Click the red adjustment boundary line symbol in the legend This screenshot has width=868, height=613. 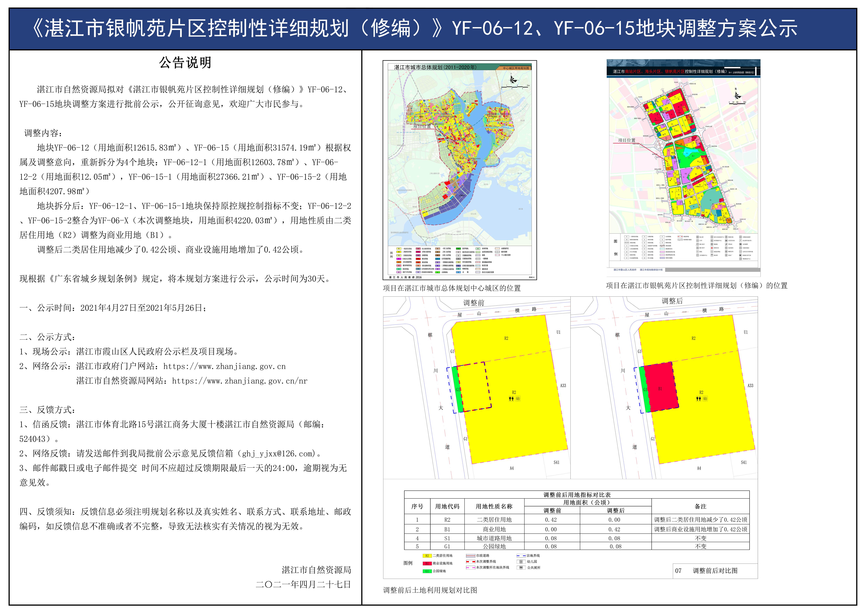point(470,562)
